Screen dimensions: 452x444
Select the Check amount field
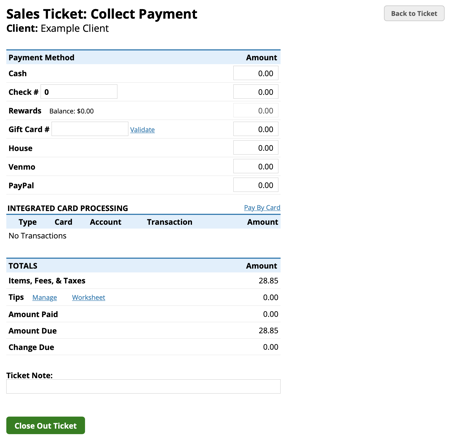256,92
